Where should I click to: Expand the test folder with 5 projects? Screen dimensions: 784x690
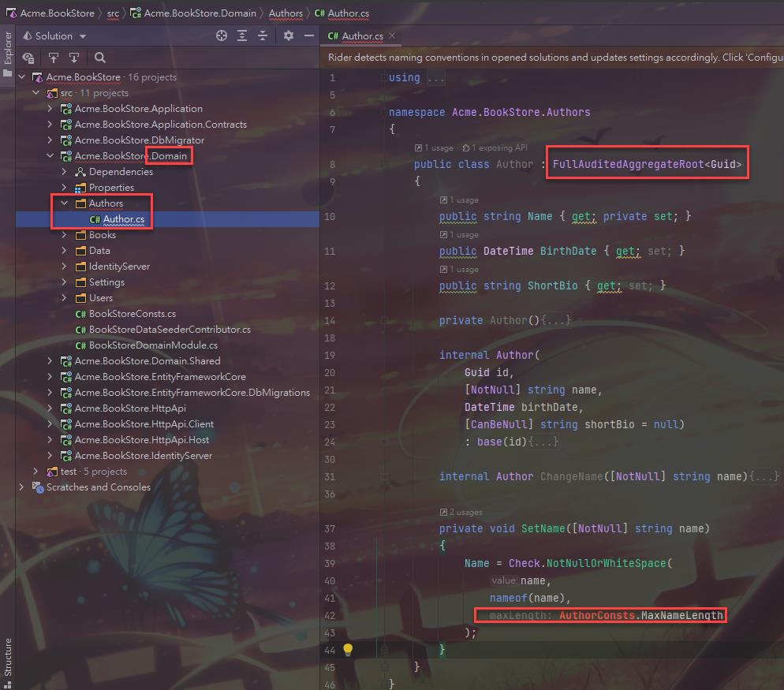tap(35, 472)
